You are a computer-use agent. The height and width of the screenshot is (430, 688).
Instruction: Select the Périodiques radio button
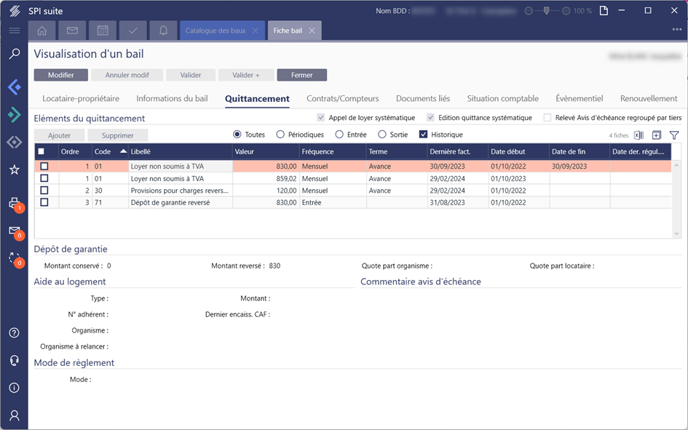(x=280, y=135)
